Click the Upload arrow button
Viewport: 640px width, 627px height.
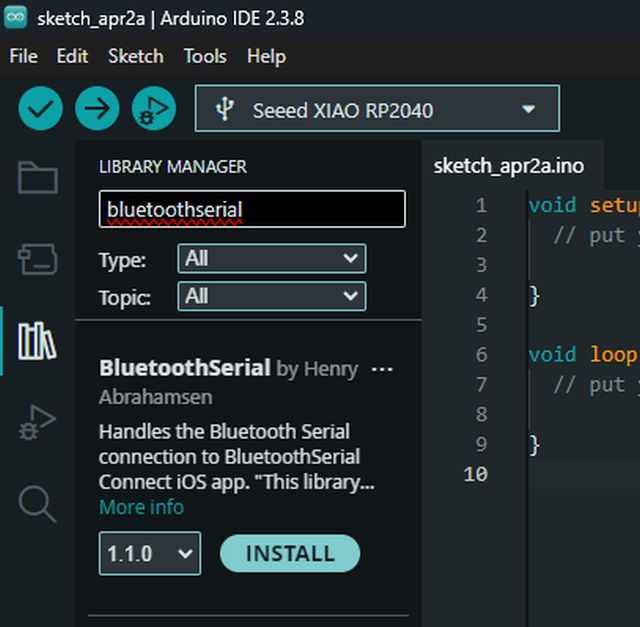(97, 109)
